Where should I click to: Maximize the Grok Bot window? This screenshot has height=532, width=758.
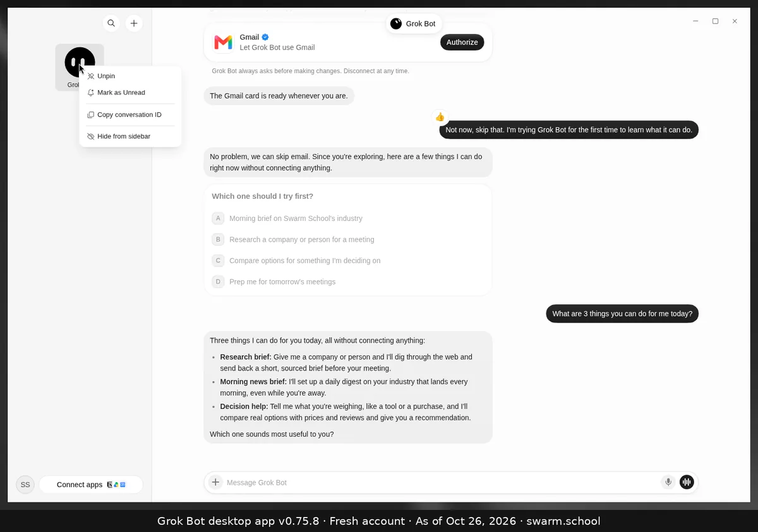pyautogui.click(x=715, y=21)
